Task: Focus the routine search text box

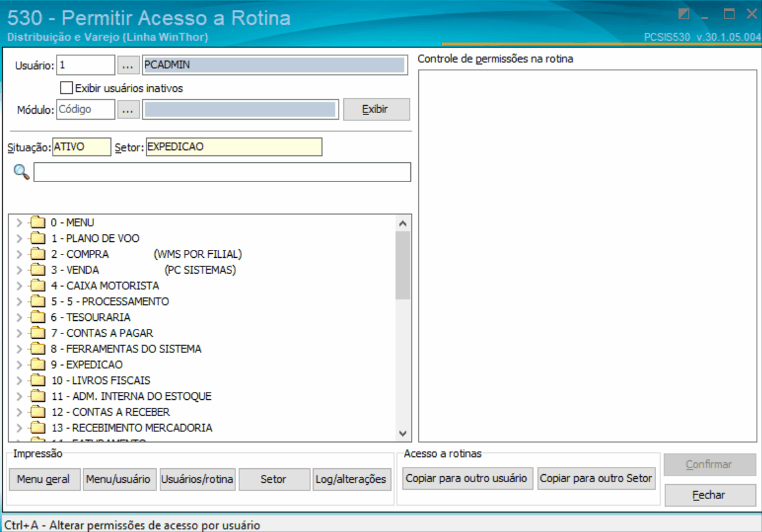Action: coord(222,172)
